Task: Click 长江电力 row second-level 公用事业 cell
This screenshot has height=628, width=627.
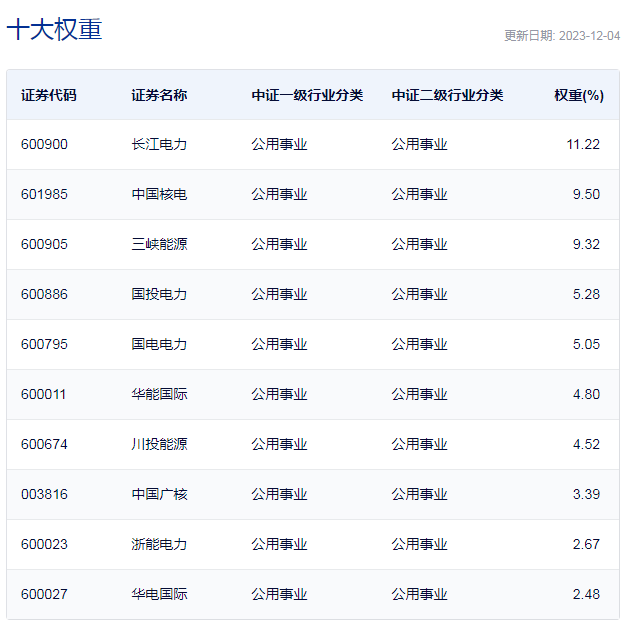Action: coord(420,144)
